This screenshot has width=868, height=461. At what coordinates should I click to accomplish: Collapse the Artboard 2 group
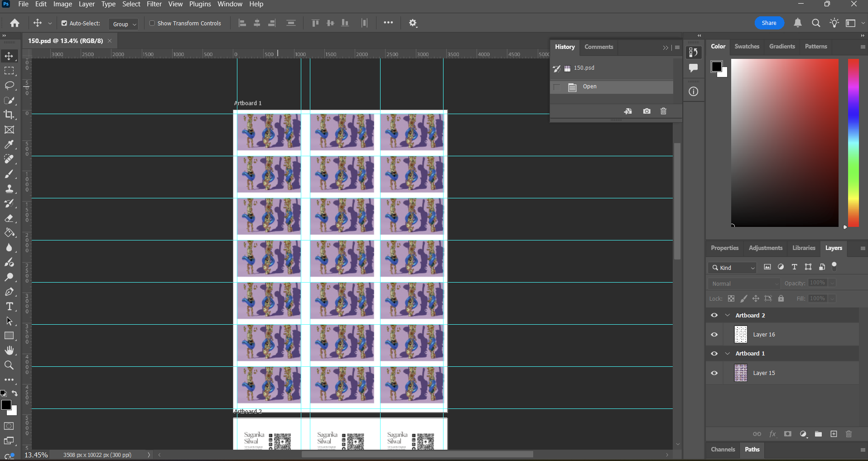(x=728, y=315)
